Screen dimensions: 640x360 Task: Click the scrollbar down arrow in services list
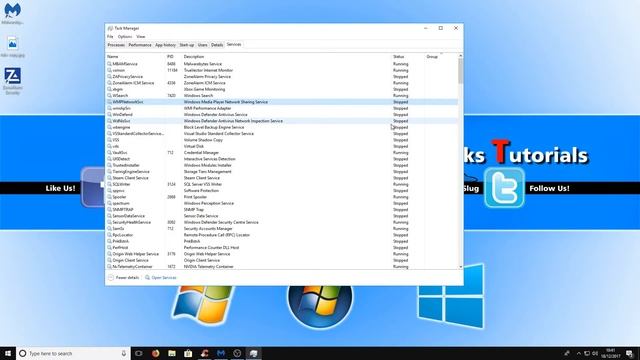pyautogui.click(x=460, y=267)
